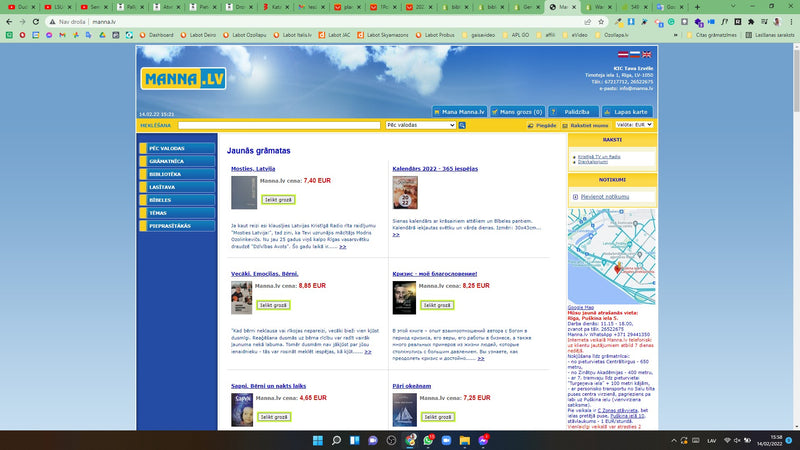
Task: Select Tēmas in sidebar menu
Action: point(177,213)
